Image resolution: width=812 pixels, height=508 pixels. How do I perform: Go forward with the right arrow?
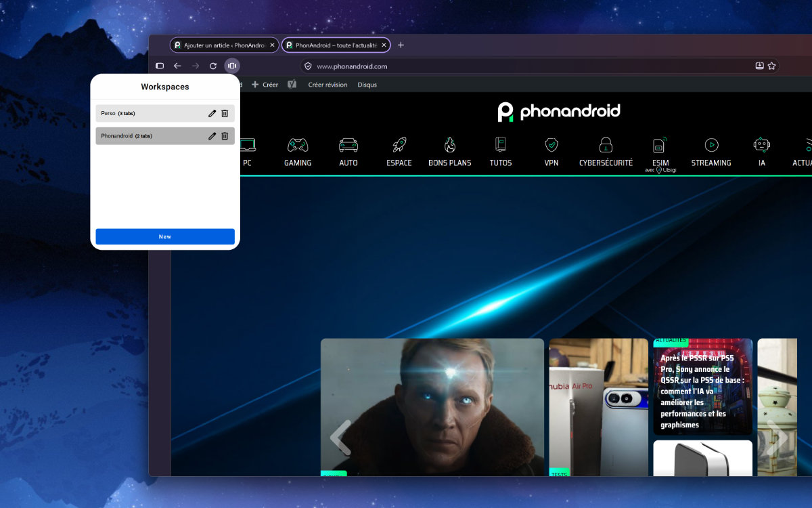point(196,66)
